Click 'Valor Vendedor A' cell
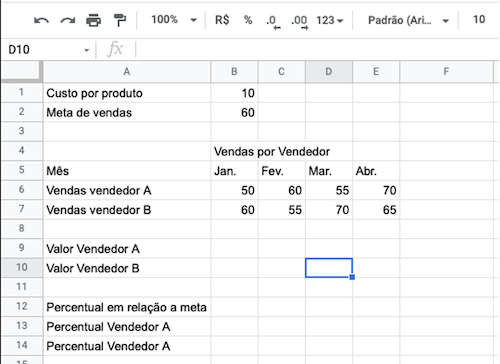The height and width of the screenshot is (364, 500). (127, 249)
